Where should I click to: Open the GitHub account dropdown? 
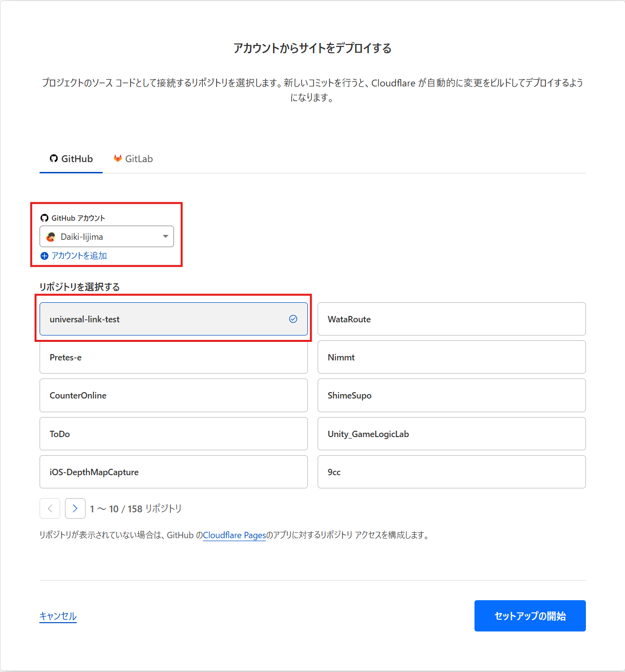107,236
